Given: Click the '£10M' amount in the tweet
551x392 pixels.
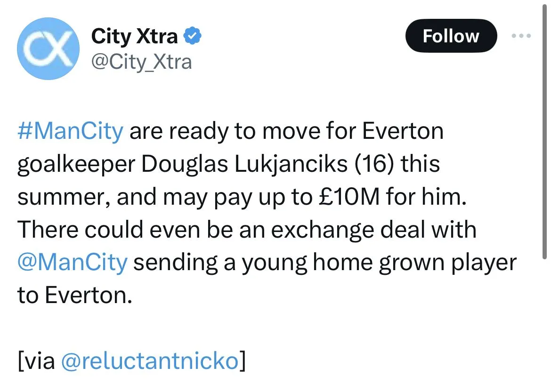Looking at the screenshot, I should 346,197.
